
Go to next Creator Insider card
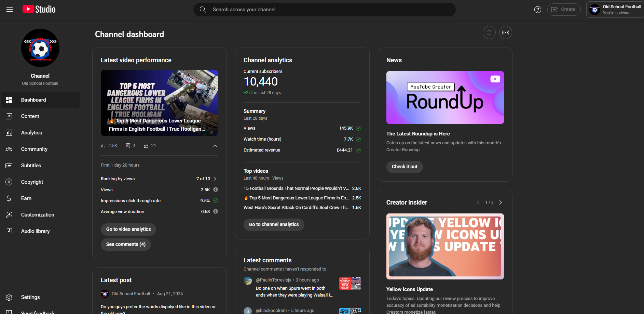pyautogui.click(x=501, y=202)
